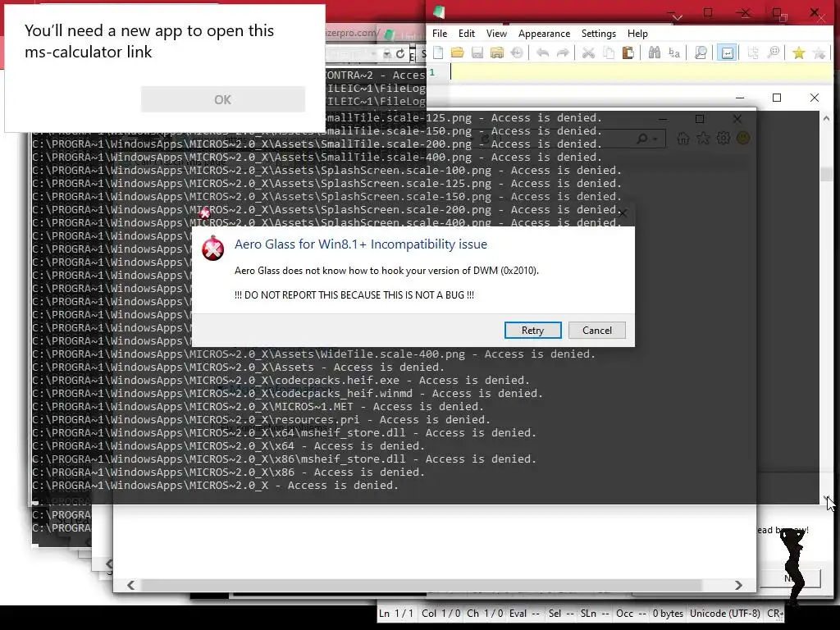Open the recent files clock icon

[x=517, y=52]
